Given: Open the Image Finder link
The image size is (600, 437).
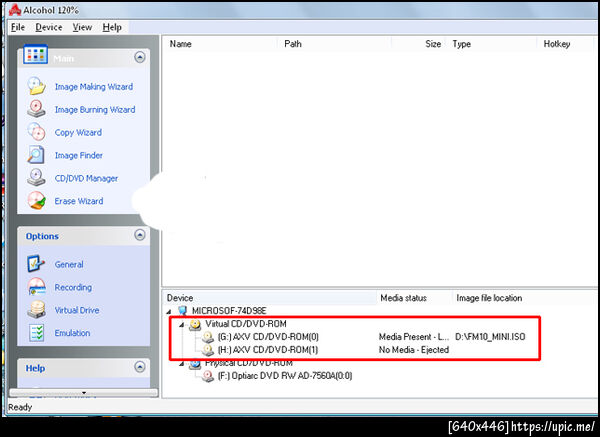Looking at the screenshot, I should [78, 155].
